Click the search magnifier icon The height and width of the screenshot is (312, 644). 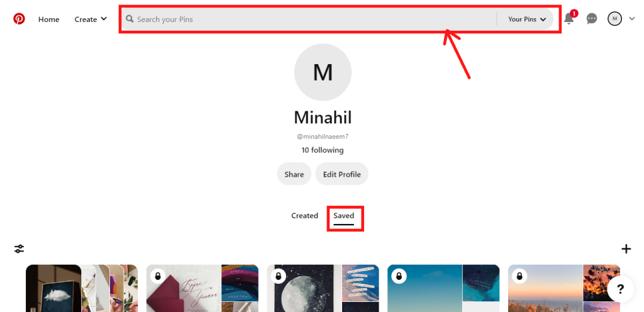(130, 19)
